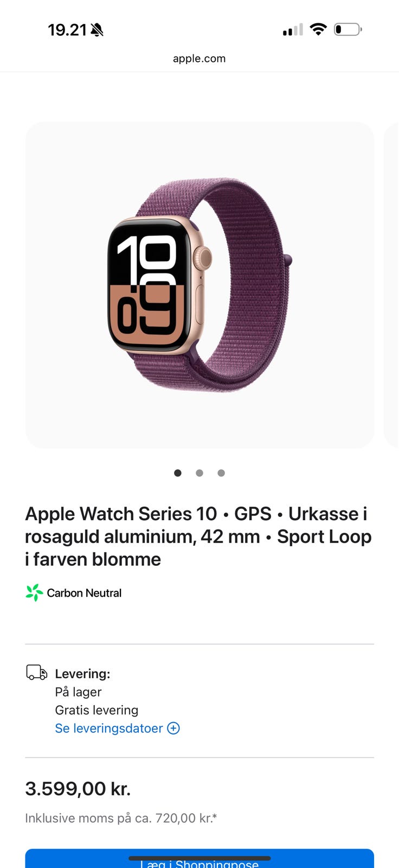
Task: Open the Carbon Neutral label
Action: click(84, 593)
